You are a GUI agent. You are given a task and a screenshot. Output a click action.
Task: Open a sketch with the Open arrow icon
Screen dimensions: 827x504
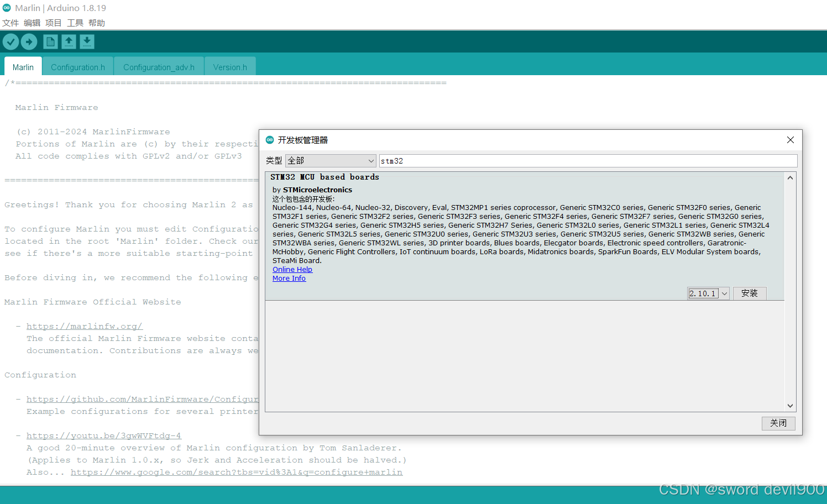(69, 41)
